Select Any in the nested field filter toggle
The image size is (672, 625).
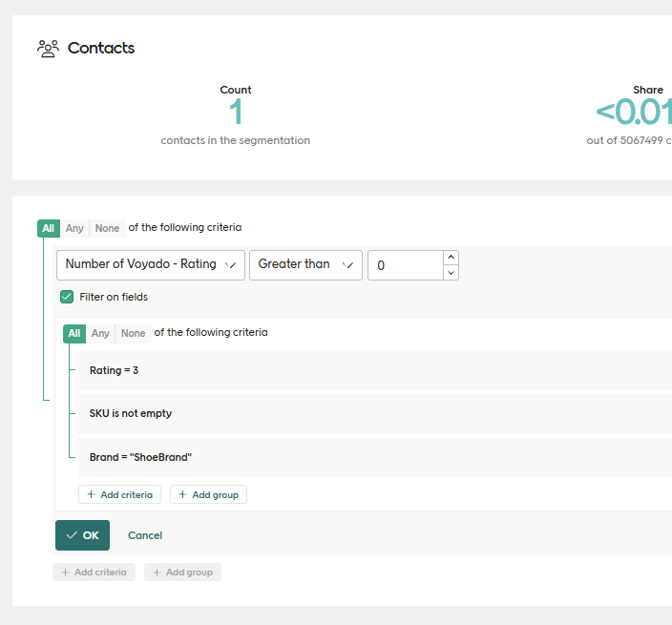(x=100, y=333)
